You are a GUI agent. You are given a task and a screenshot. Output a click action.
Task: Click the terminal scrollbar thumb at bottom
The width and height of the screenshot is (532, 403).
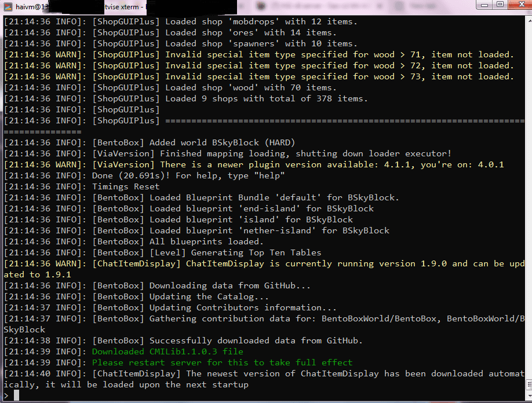pos(529,385)
